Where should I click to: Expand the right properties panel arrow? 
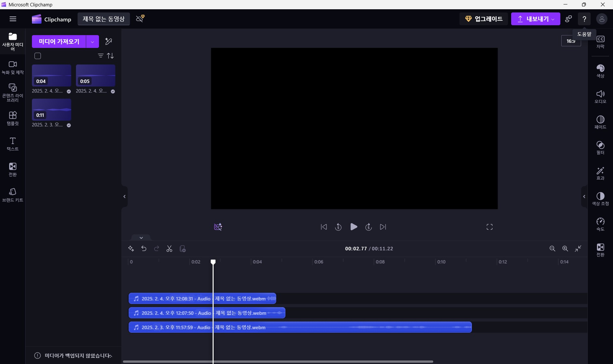pyautogui.click(x=584, y=197)
